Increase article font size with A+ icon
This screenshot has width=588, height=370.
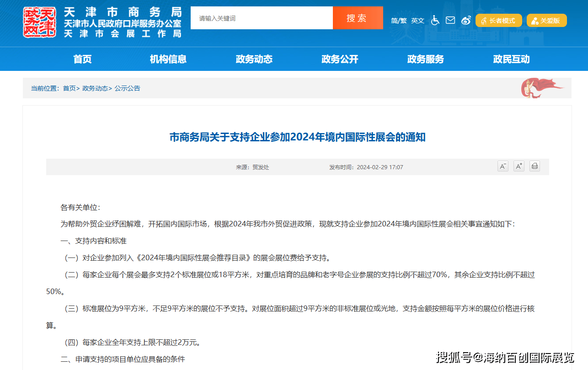point(519,166)
